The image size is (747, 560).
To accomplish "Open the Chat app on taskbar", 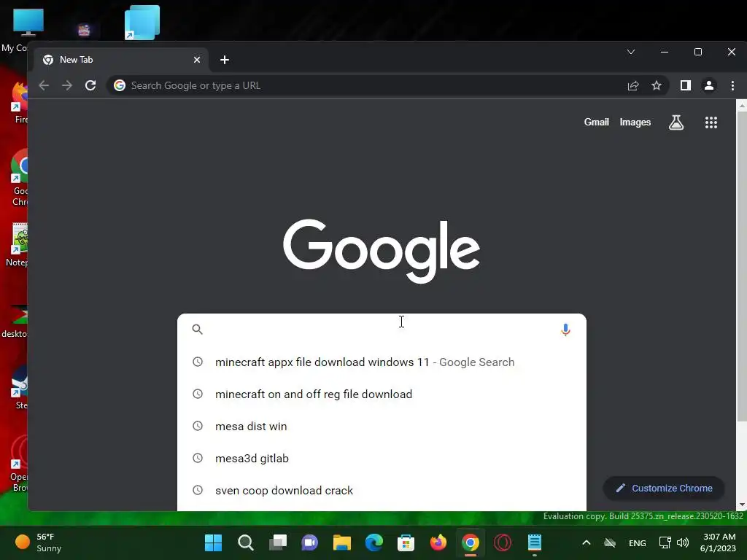I will [x=309, y=542].
